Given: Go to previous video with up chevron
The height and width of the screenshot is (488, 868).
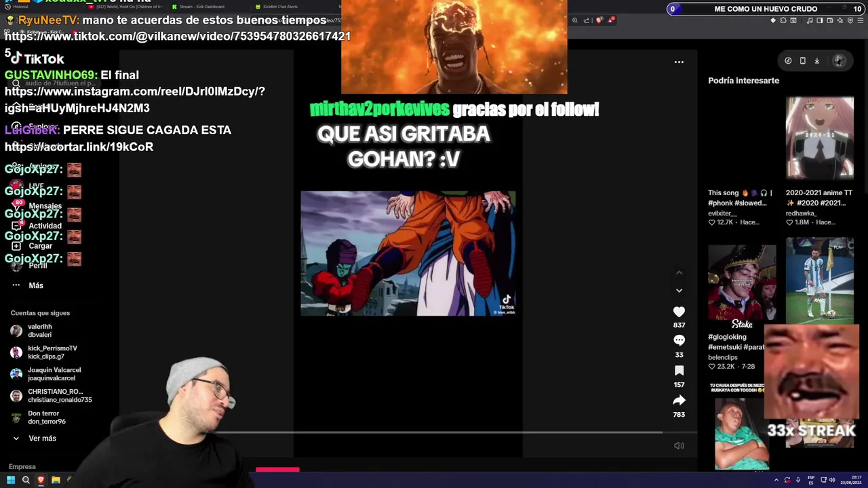Looking at the screenshot, I should click(679, 272).
